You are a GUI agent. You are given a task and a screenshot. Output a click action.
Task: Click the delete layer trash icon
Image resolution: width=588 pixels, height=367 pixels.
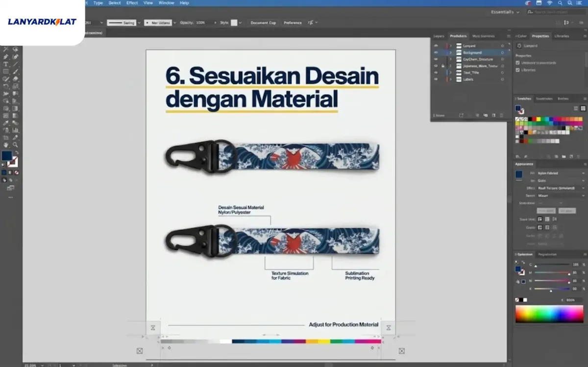[x=501, y=115]
